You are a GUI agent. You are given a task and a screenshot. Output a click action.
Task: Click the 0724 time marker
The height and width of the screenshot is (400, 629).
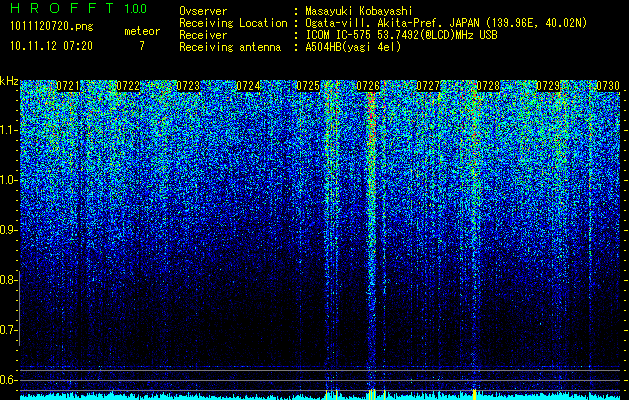point(248,86)
